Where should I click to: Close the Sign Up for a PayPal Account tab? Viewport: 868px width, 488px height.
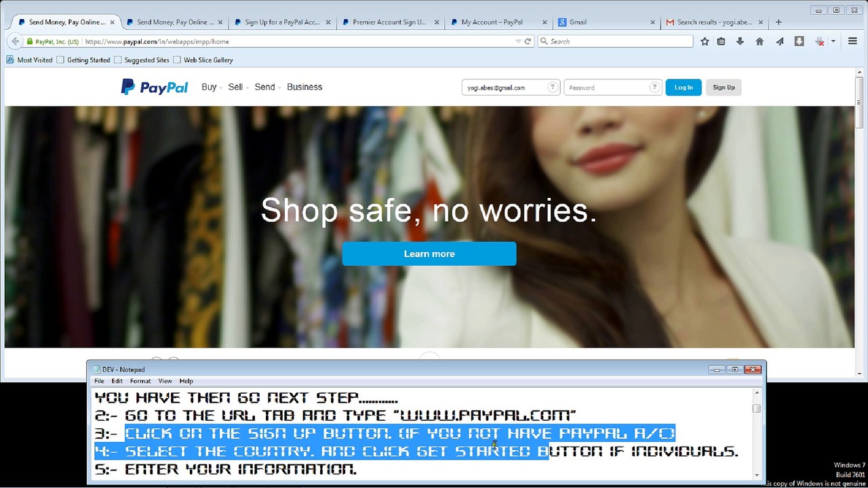coord(328,22)
